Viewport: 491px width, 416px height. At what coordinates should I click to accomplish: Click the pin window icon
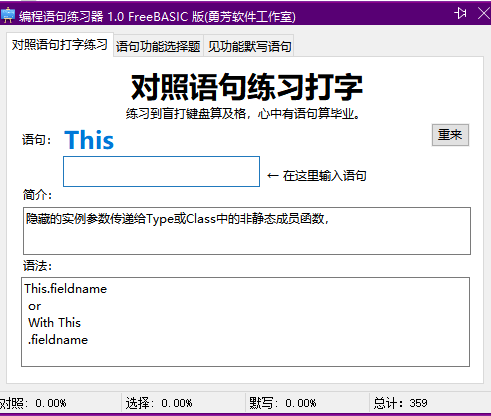tap(460, 14)
